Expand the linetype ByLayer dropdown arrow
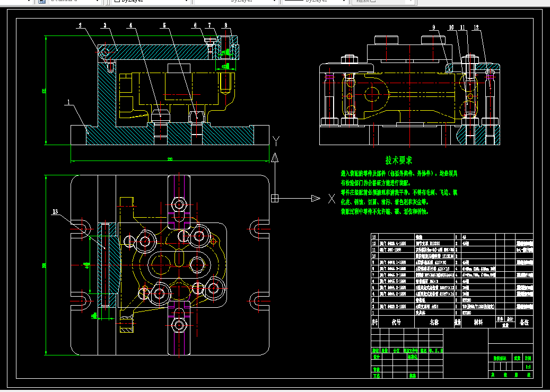The width and height of the screenshot is (550, 392). pos(275,1)
